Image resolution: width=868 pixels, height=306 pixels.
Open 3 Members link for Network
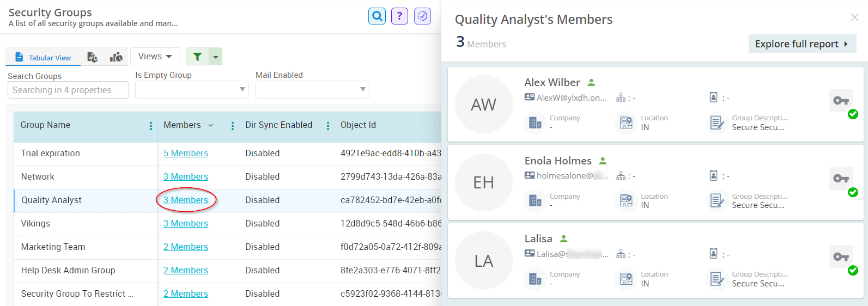coord(186,176)
